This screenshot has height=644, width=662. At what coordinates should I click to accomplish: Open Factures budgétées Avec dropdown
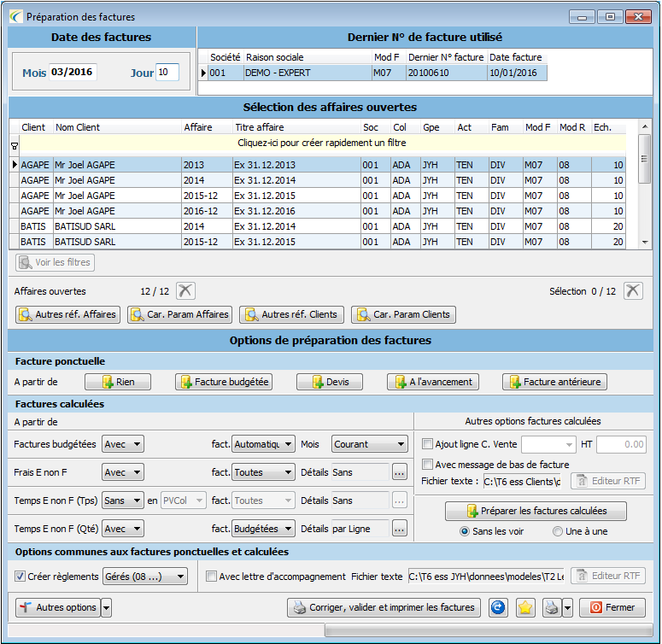(x=123, y=444)
